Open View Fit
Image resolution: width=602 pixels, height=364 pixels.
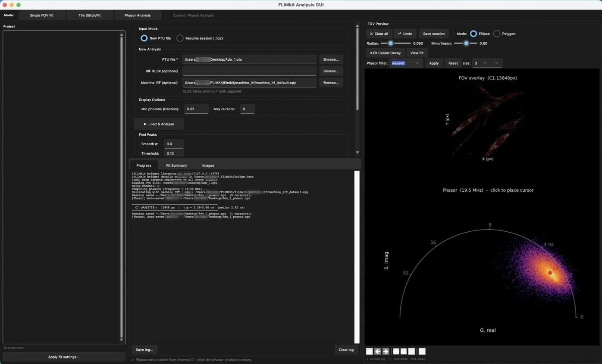click(417, 53)
